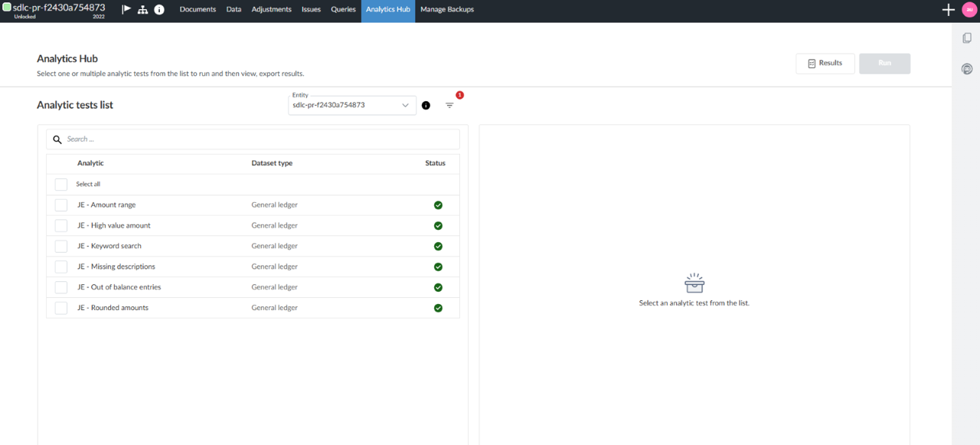
Task: Check the JE - Rounded amounts checkbox
Action: [x=60, y=307]
